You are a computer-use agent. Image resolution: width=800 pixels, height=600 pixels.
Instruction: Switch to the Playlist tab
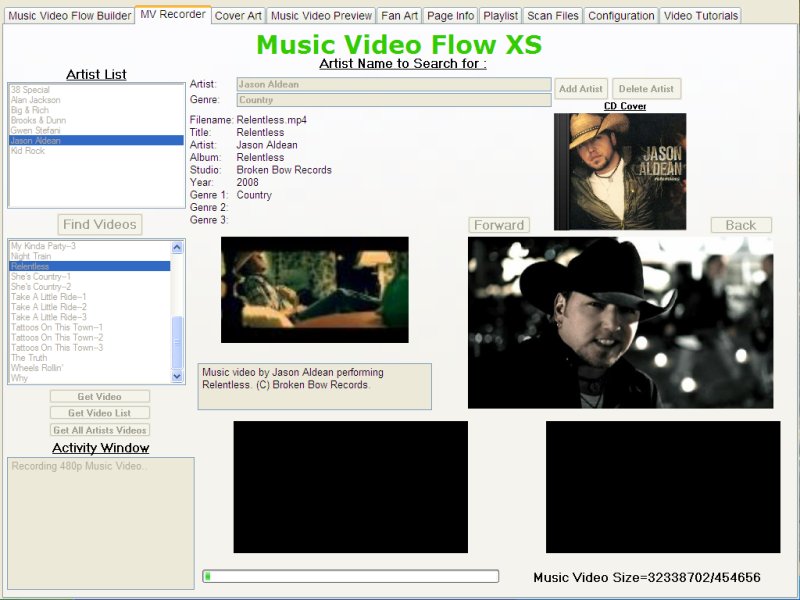500,15
